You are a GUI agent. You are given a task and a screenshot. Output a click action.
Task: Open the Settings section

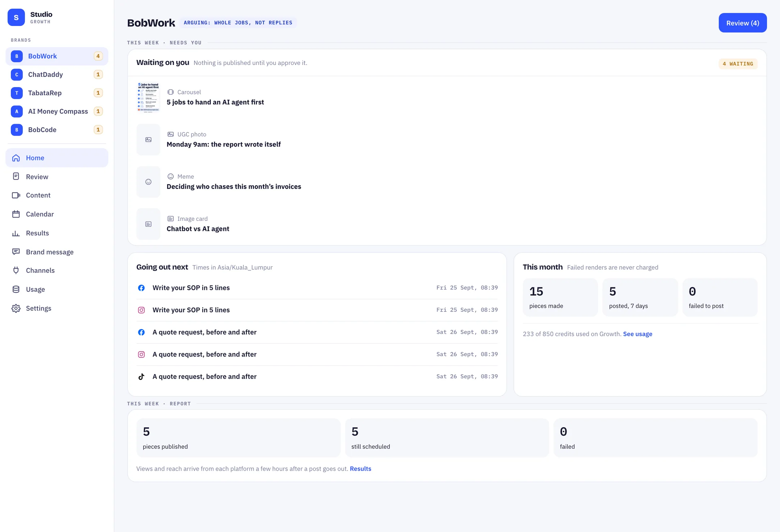coord(57,308)
